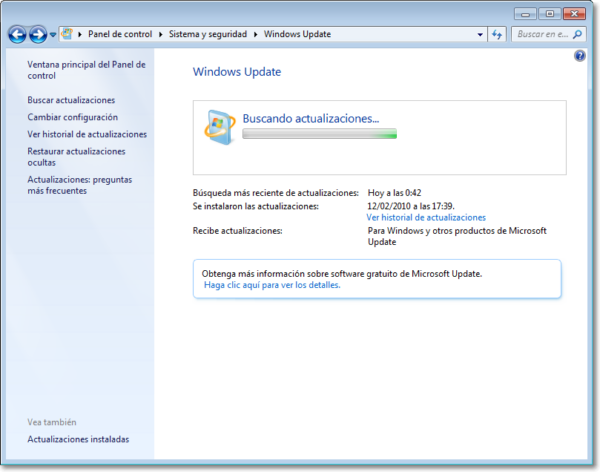Click Para Windows y otros productos text

pyautogui.click(x=457, y=236)
